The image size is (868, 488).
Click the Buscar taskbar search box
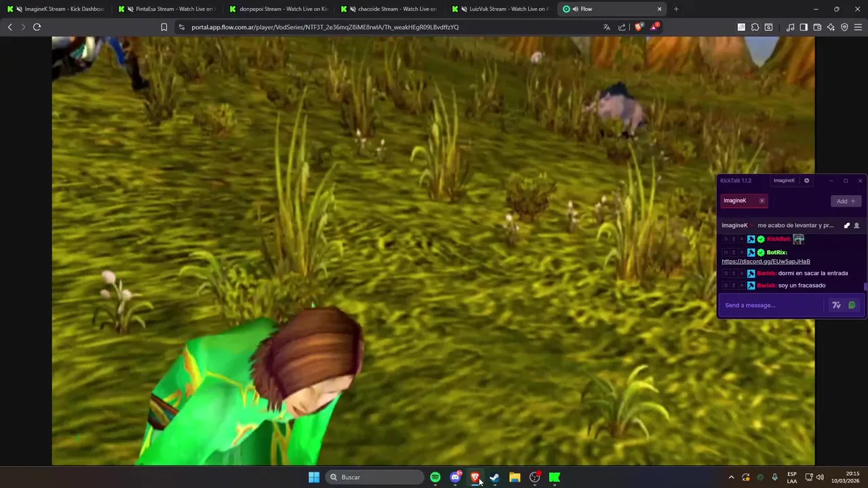pos(376,477)
